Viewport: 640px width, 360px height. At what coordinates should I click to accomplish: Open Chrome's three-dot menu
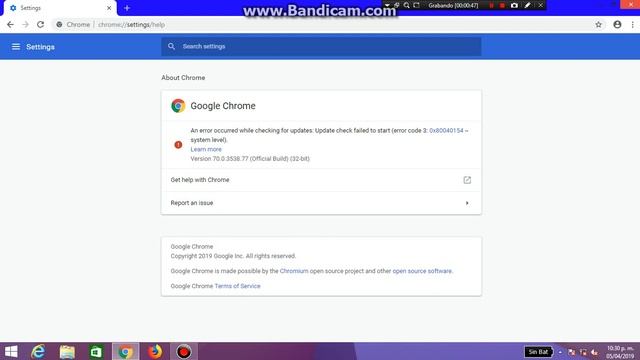(x=633, y=24)
